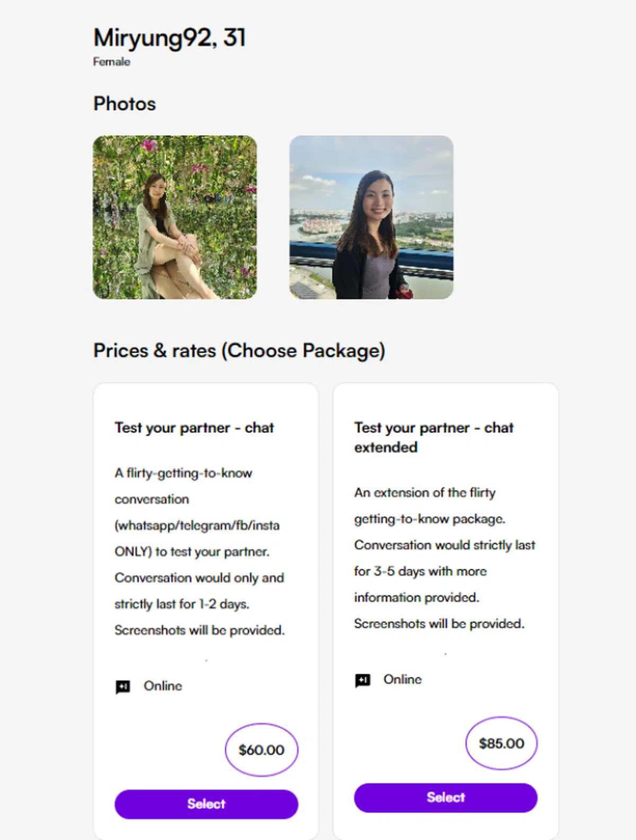
Task: Click the "Test your partner - chat" title
Action: tap(194, 427)
